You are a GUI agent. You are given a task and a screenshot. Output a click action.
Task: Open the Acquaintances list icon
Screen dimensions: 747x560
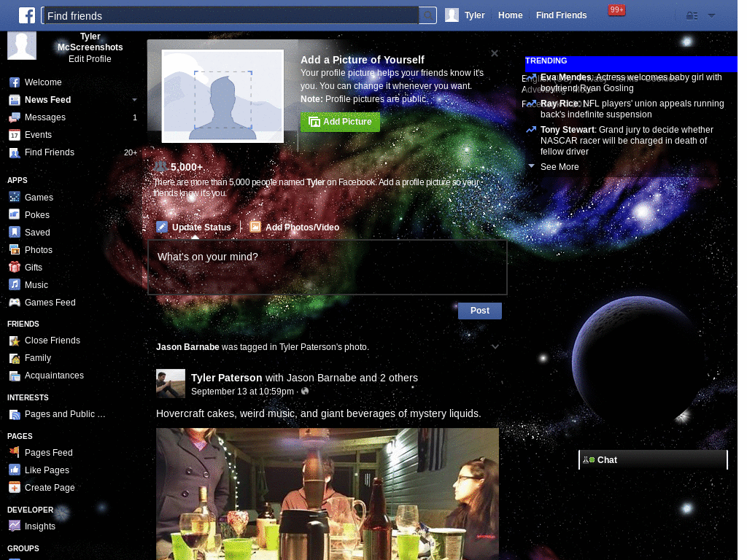(x=15, y=376)
